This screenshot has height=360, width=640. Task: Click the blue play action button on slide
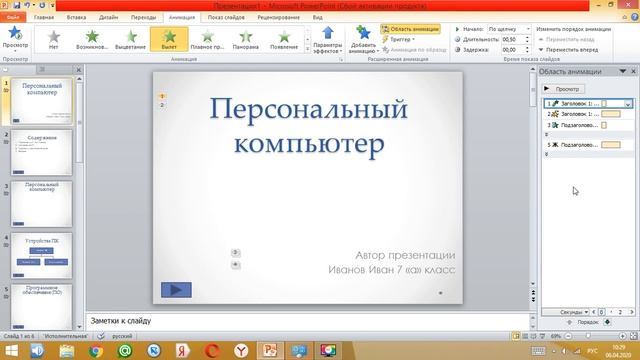point(176,290)
